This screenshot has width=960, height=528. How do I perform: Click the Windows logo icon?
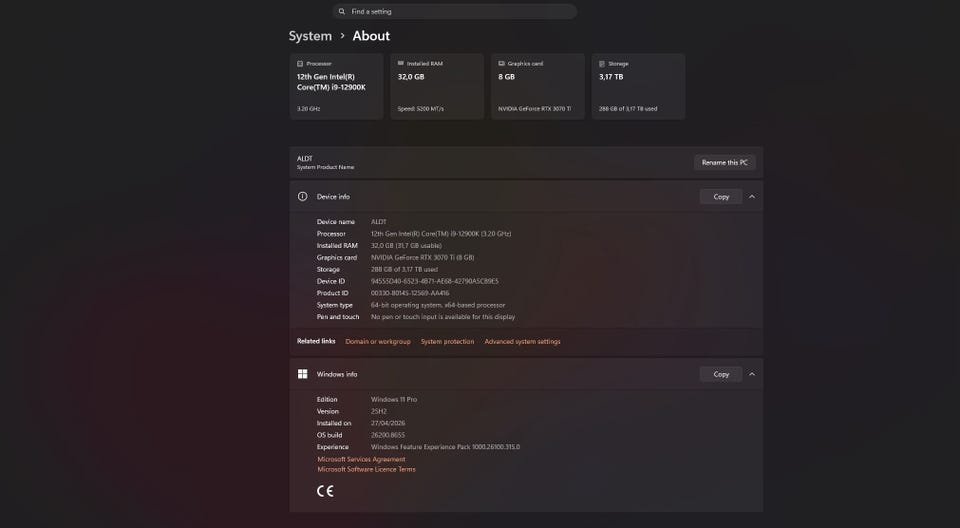302,374
